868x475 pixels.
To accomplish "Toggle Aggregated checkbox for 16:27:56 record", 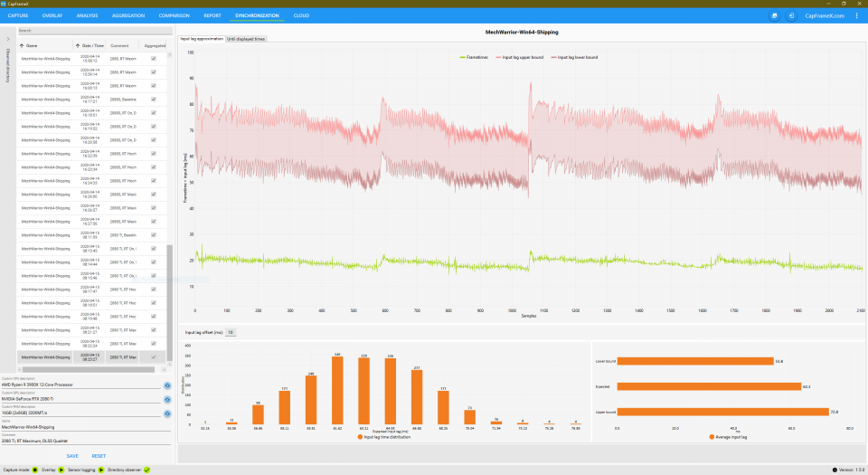I will 154,222.
